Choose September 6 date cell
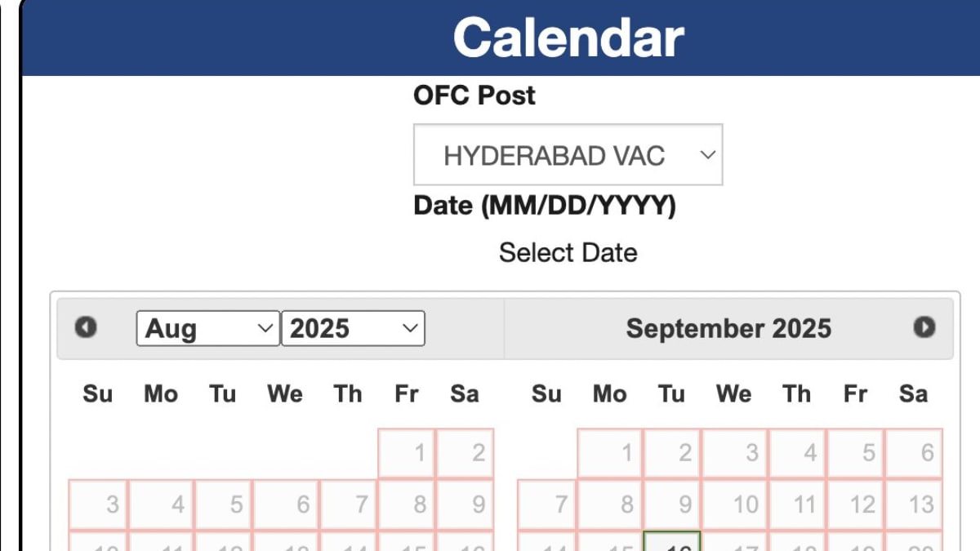The width and height of the screenshot is (980, 551). point(914,453)
